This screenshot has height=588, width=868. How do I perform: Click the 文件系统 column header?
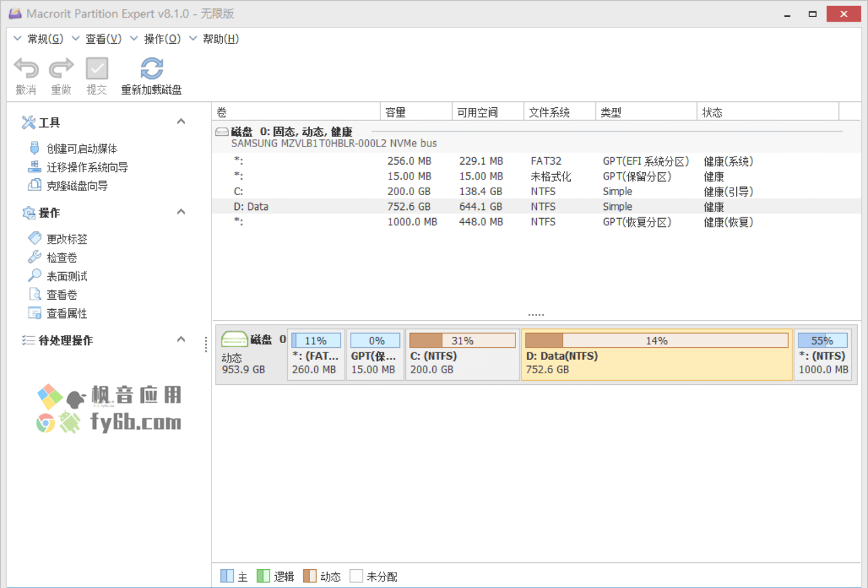click(559, 112)
